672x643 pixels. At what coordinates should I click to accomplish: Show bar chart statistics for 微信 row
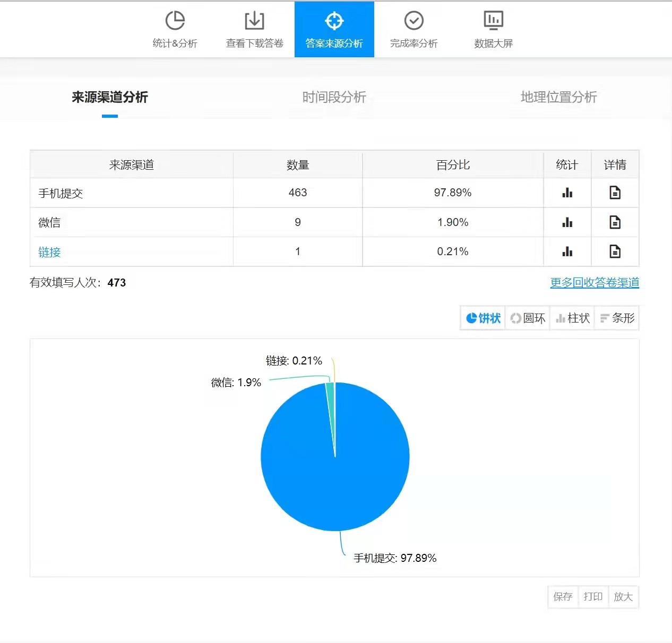[567, 222]
